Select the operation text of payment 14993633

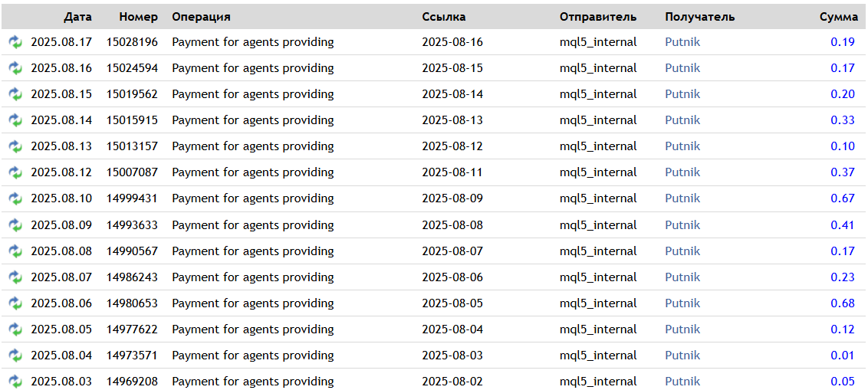tap(252, 225)
